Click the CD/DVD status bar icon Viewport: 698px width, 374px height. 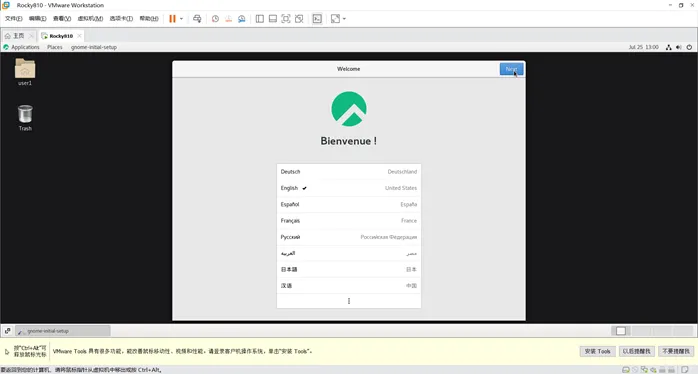pyautogui.click(x=635, y=370)
